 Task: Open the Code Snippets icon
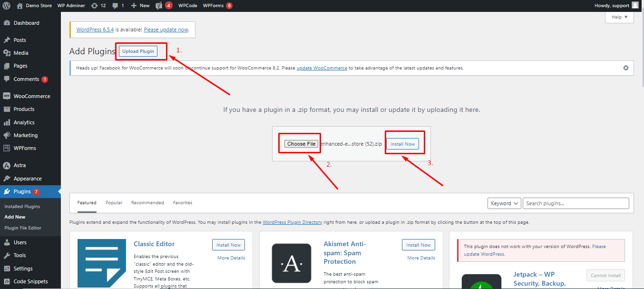point(7,281)
